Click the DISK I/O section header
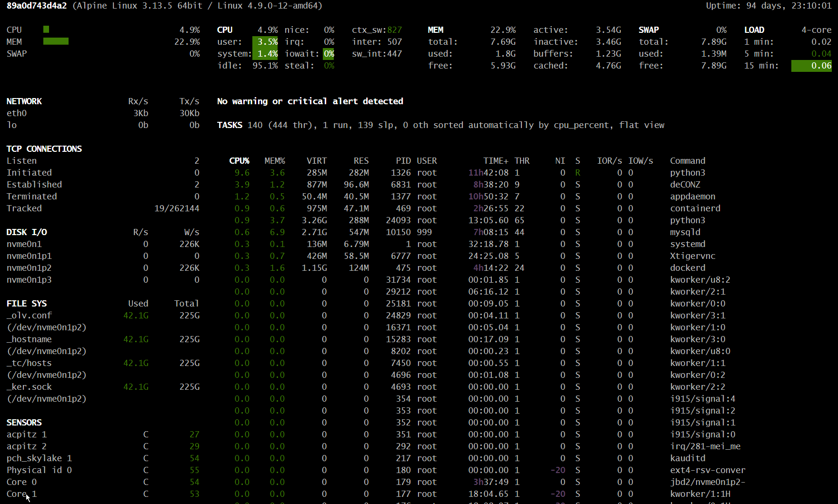This screenshot has height=504, width=838. 27,232
